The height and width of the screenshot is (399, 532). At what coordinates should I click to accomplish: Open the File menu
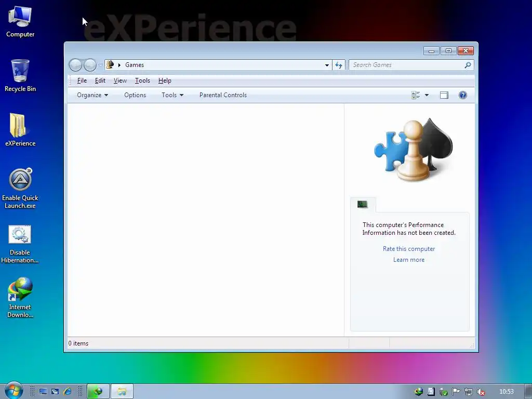(x=82, y=81)
